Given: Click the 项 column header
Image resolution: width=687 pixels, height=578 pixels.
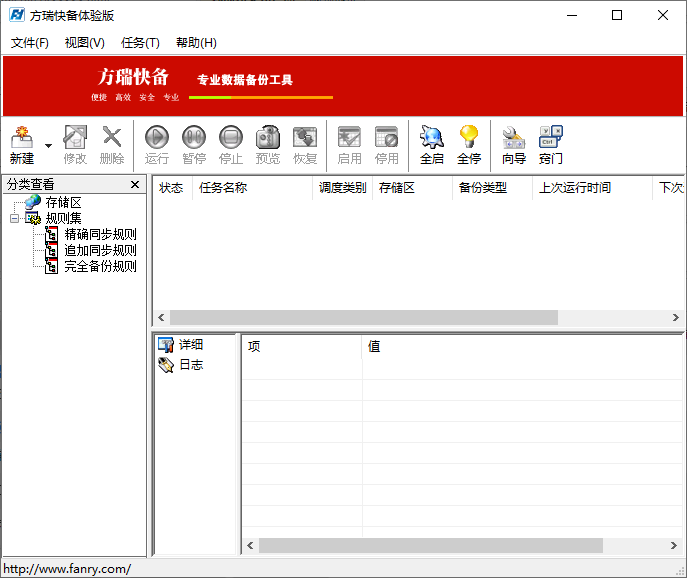Looking at the screenshot, I should 302,347.
